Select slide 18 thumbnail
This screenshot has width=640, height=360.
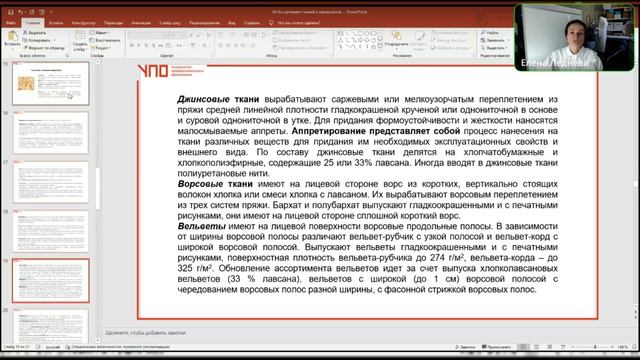pyautogui.click(x=51, y=231)
